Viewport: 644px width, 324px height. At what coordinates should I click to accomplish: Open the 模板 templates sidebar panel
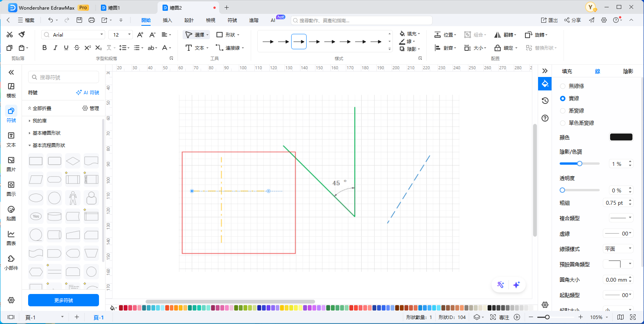click(x=11, y=90)
